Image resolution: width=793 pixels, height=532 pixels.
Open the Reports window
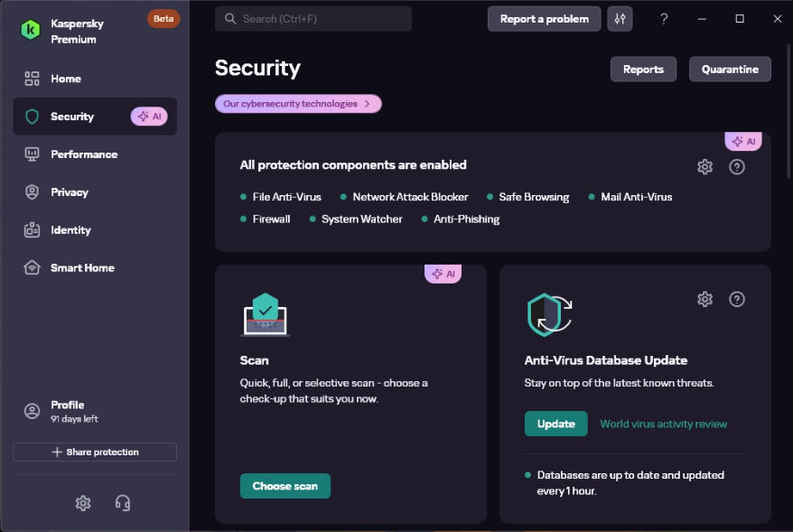(x=643, y=70)
